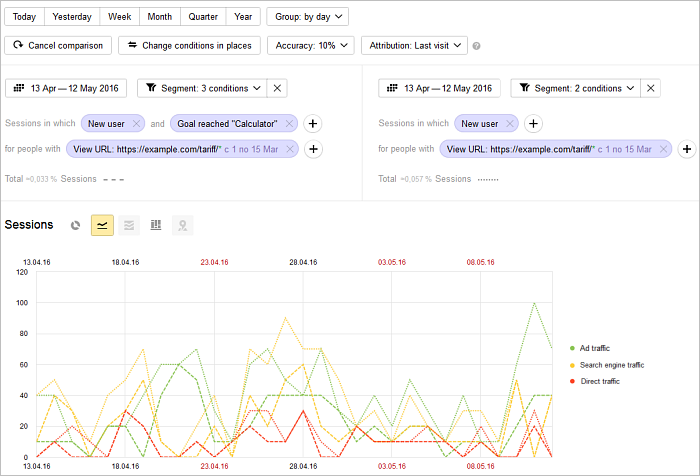Click the green Ad traffic legend marker

pos(572,348)
